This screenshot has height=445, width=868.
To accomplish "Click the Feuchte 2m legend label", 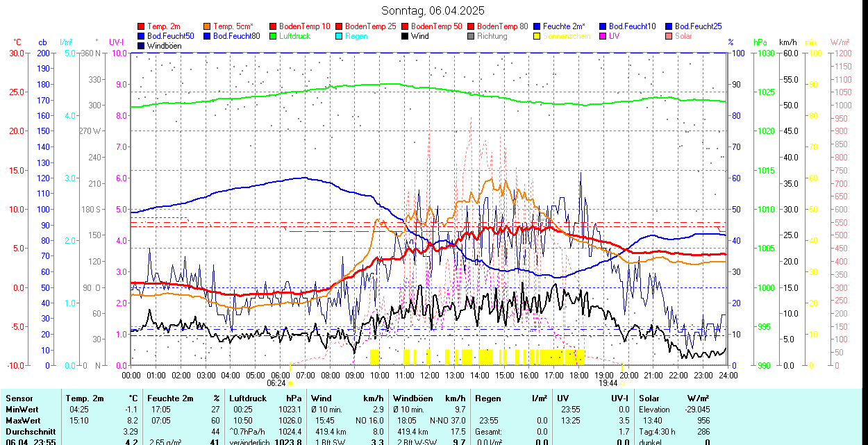I will click(x=564, y=26).
